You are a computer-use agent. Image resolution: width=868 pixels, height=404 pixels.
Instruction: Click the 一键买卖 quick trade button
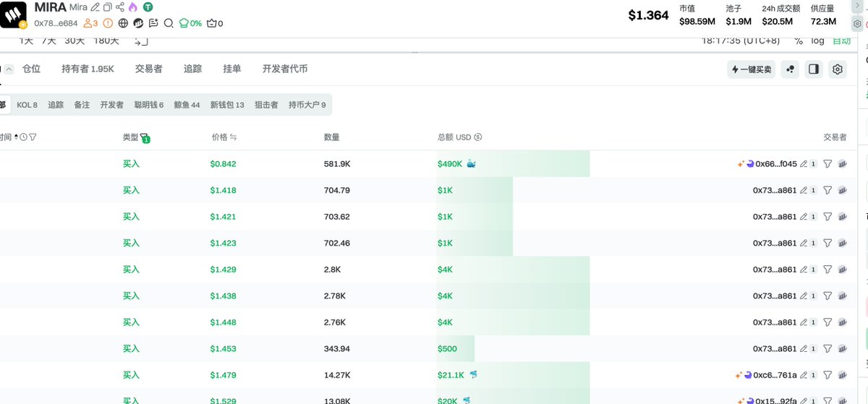coord(752,69)
